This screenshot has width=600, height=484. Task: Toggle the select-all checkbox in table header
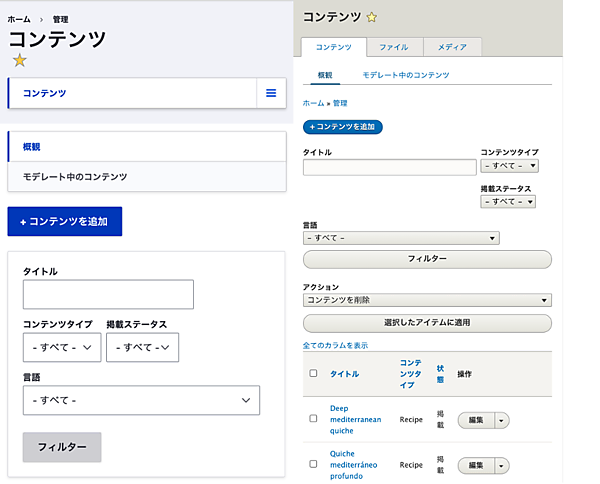(x=313, y=374)
